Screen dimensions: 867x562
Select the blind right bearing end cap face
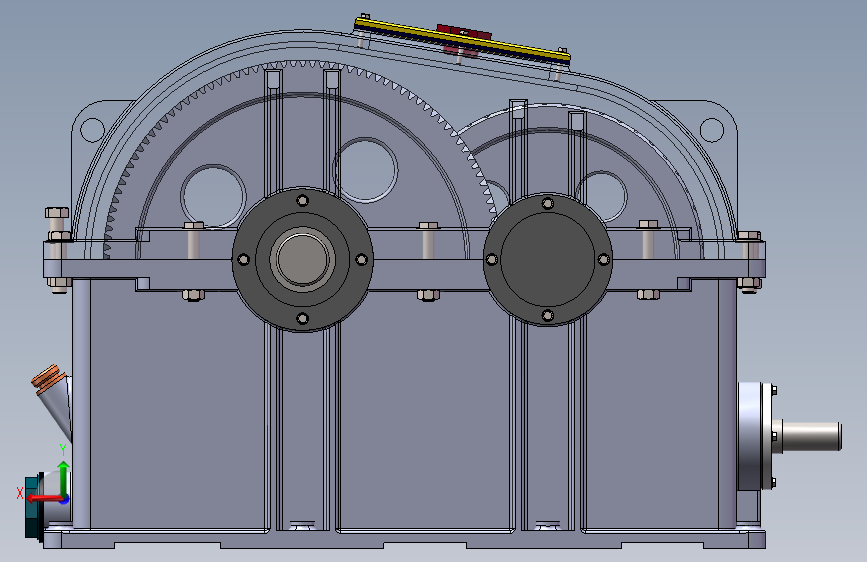[x=547, y=259]
